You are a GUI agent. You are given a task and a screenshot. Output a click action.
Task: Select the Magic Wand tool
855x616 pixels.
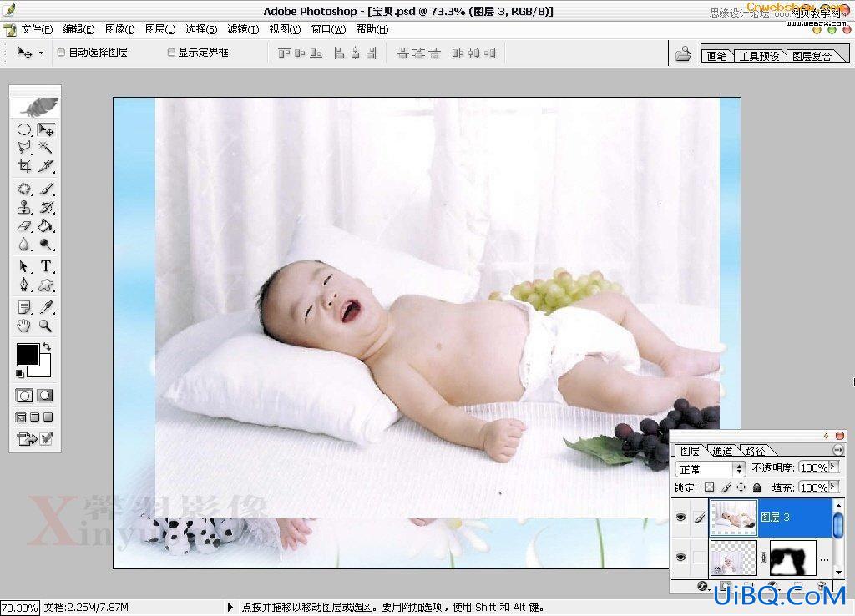coord(46,147)
